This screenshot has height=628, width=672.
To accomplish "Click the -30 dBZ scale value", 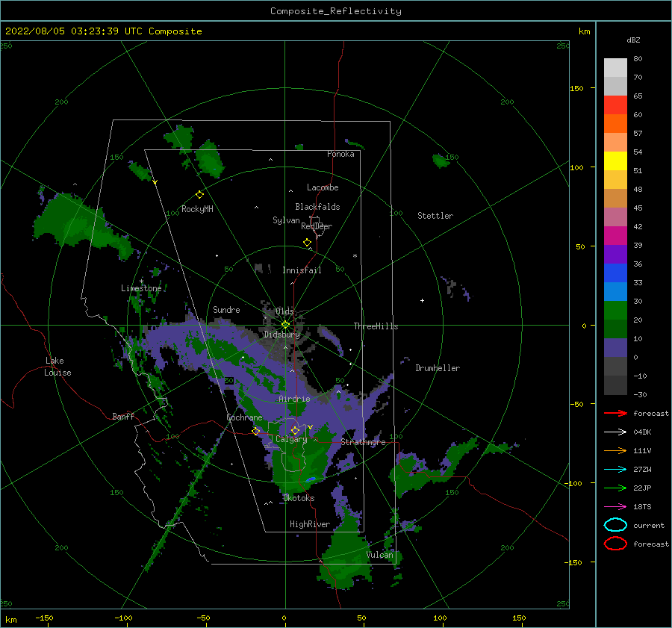I will pos(640,394).
